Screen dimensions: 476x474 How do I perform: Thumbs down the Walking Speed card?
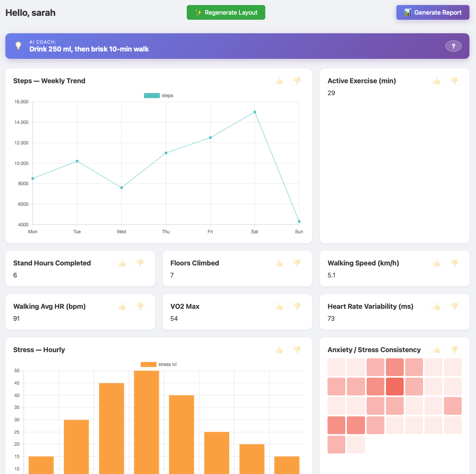(x=454, y=263)
